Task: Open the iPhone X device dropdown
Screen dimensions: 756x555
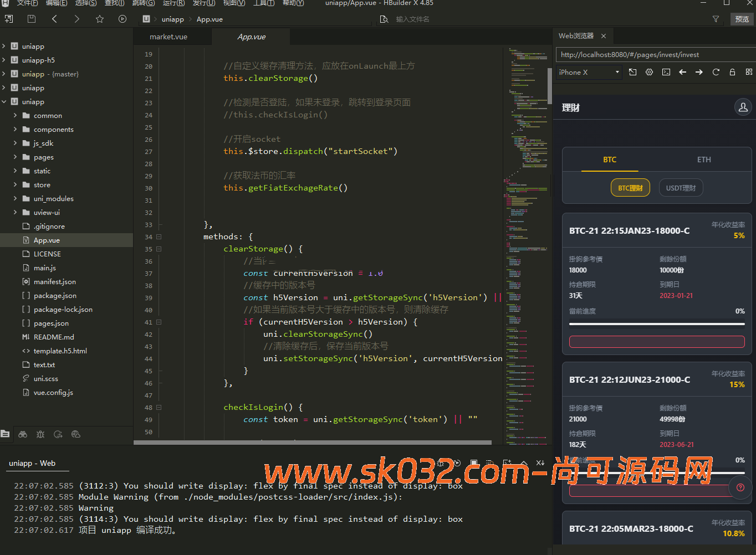Action: point(589,72)
